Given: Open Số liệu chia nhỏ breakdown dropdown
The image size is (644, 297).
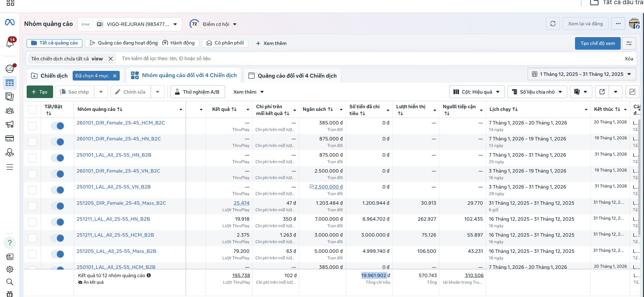Looking at the screenshot, I should coord(537,92).
